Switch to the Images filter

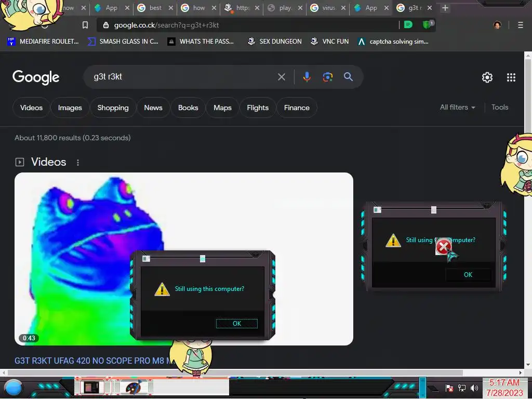(x=70, y=108)
